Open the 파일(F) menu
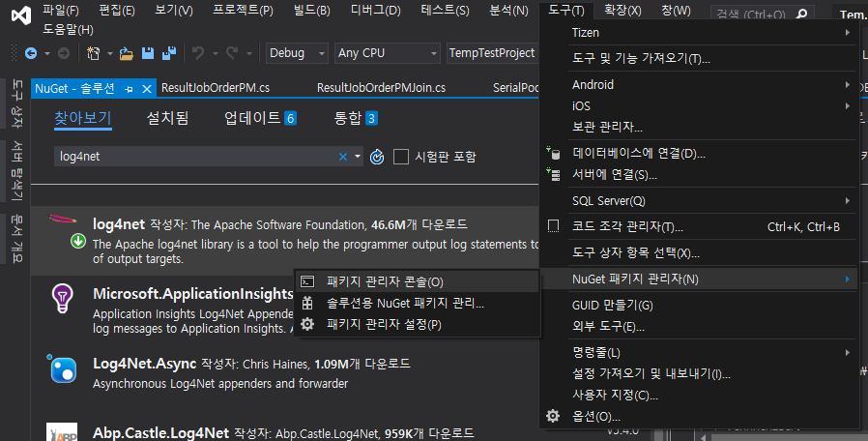 pyautogui.click(x=61, y=11)
